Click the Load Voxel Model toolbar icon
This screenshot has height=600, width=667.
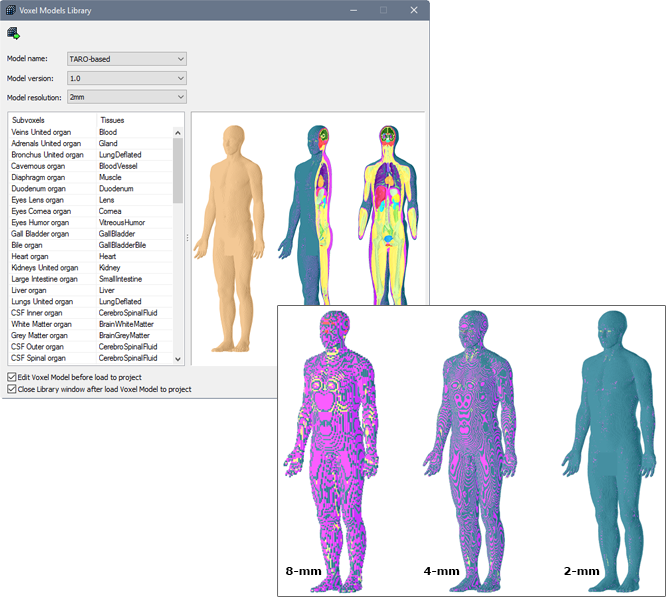click(x=13, y=33)
